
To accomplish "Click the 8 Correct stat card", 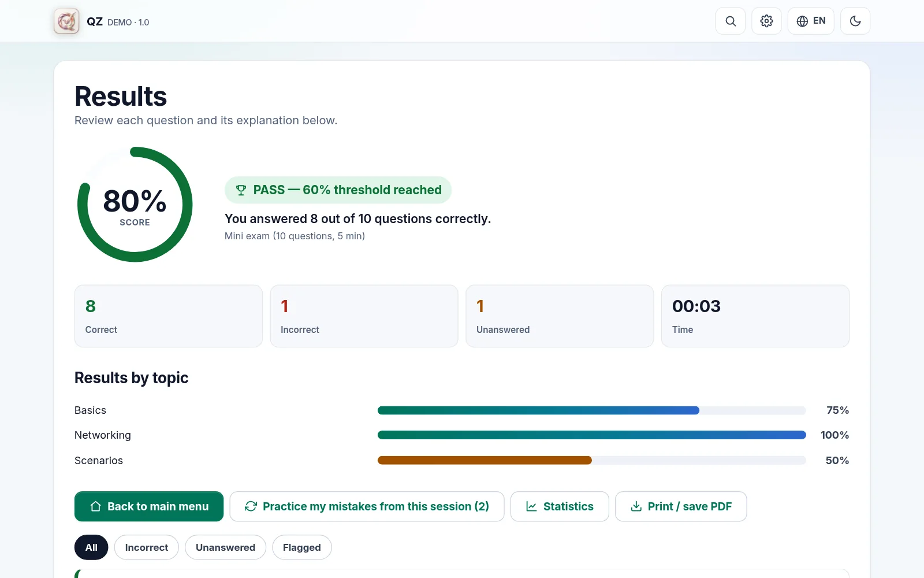I will 169,316.
